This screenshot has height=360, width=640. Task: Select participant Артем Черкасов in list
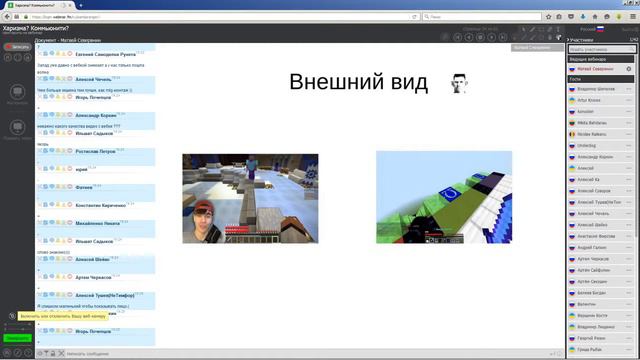(601, 259)
